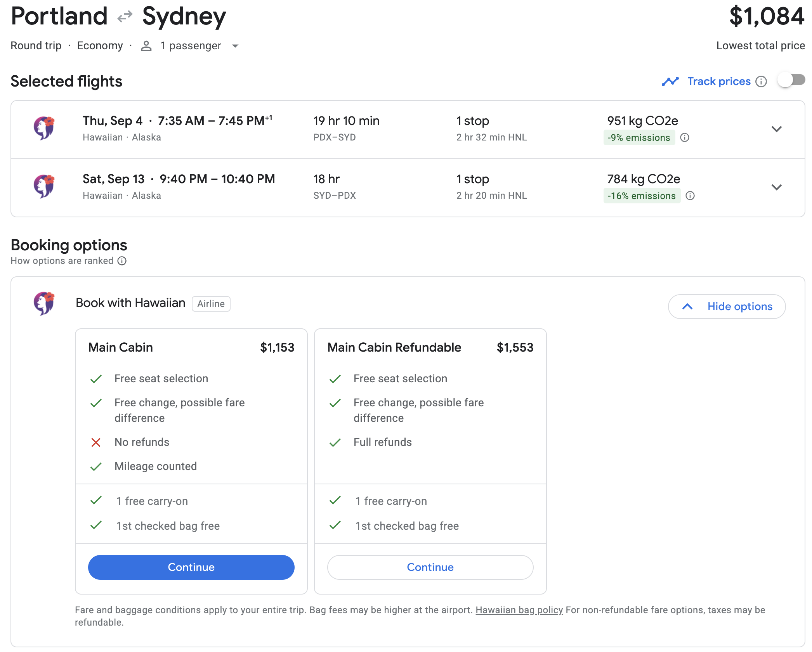Click the '19 hr 10 min' duration
Image resolution: width=812 pixels, height=652 pixels.
pyautogui.click(x=346, y=121)
